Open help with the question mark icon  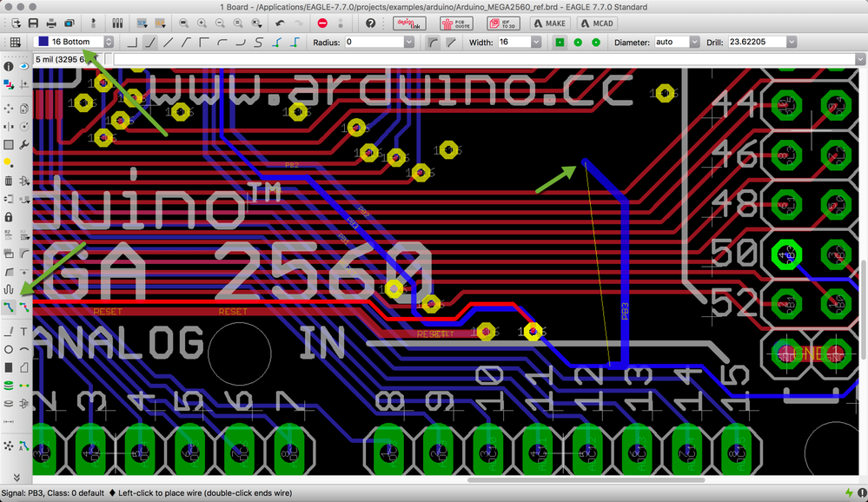(370, 23)
